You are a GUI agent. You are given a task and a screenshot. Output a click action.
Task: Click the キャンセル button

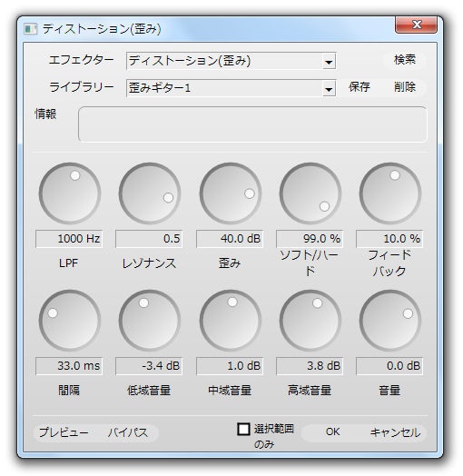(395, 432)
